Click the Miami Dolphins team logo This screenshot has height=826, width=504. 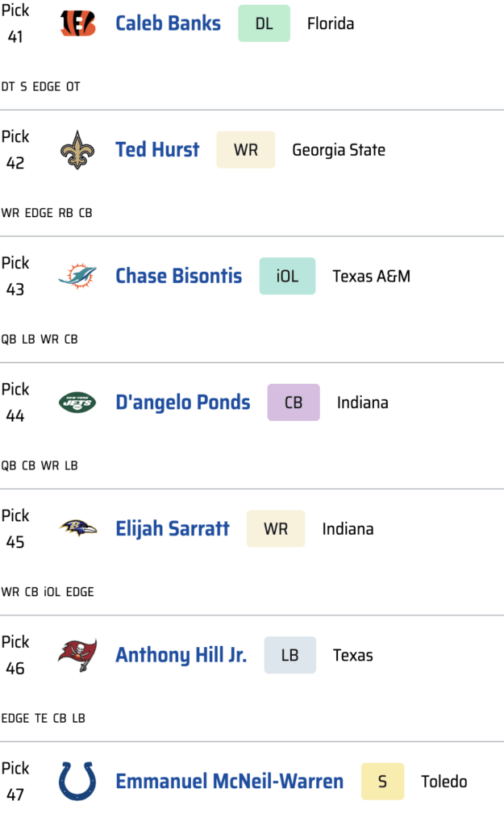77,277
